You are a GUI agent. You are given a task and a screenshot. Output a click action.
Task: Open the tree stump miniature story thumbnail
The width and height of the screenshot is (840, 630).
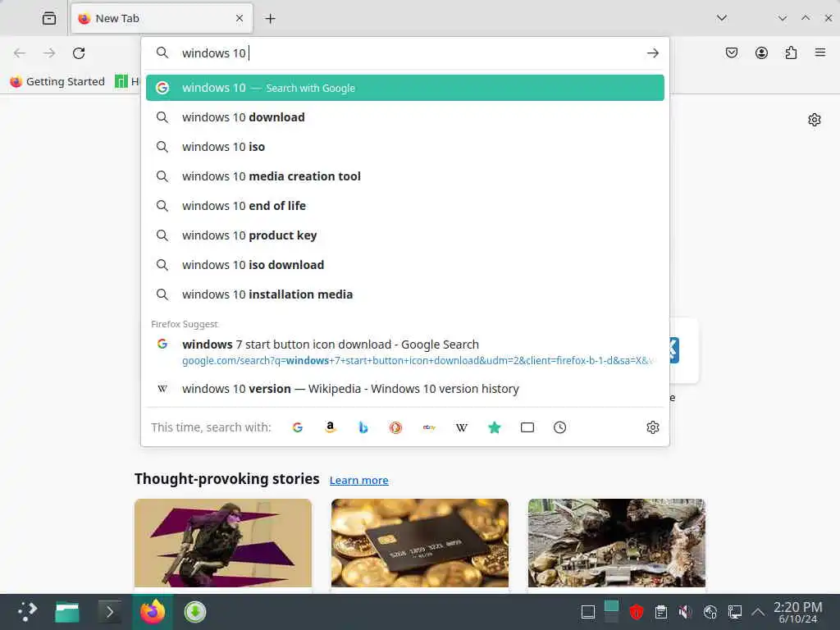coord(617,543)
